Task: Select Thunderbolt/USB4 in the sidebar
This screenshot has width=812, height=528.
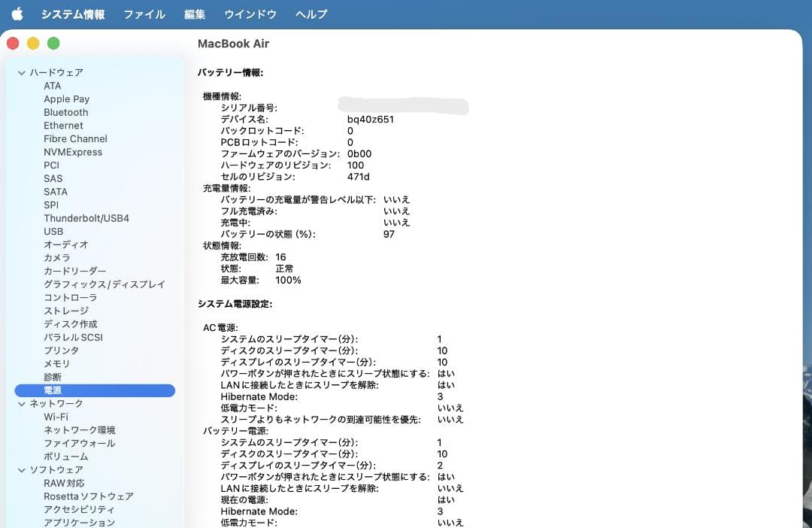Action: point(86,218)
